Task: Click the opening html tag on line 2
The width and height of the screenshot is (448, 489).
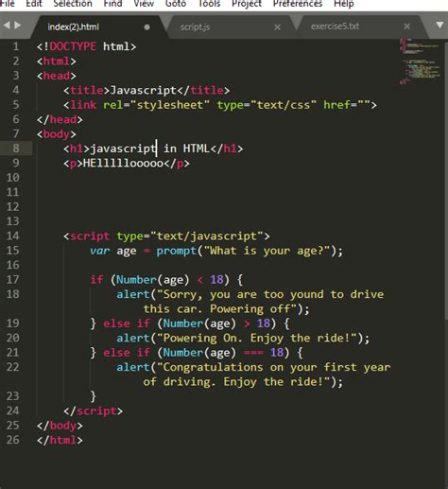Action: point(57,61)
